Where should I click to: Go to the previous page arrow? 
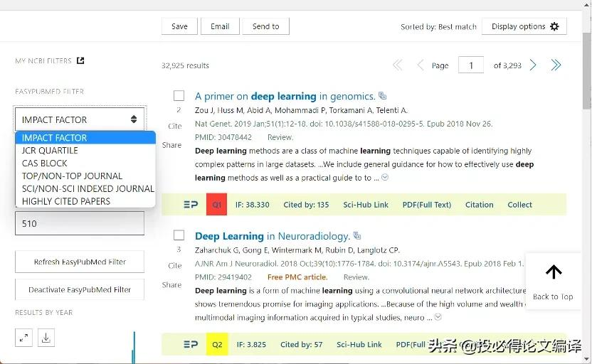coord(420,65)
